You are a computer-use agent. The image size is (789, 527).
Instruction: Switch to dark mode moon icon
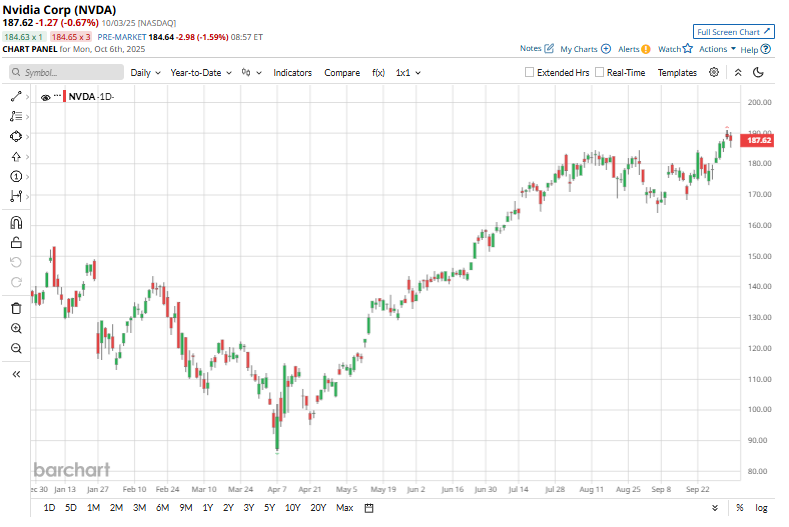(758, 72)
